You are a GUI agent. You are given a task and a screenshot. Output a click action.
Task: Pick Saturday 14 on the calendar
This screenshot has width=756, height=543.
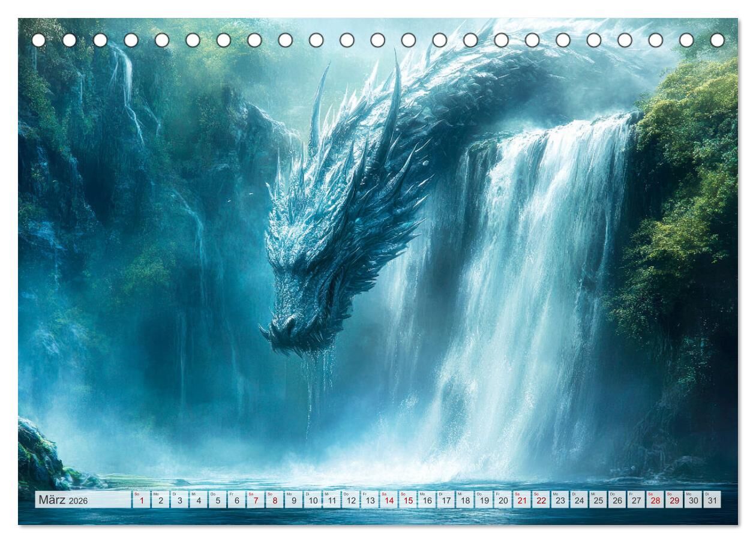click(389, 500)
